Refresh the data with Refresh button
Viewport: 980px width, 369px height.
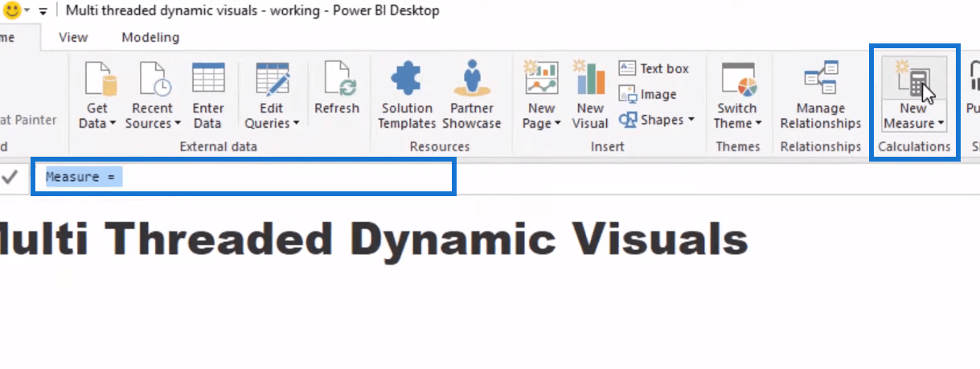337,88
